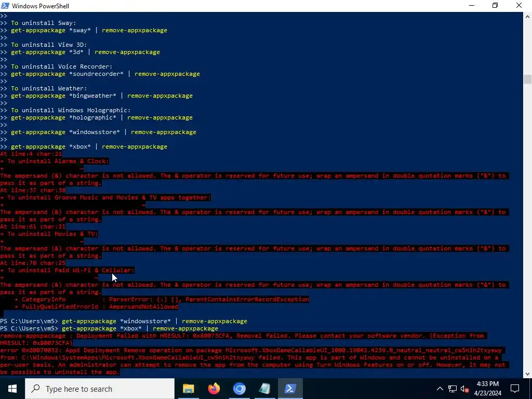Click the 'CategoryInfo : ParserError' line
This screenshot has height=399, width=532.
click(162, 299)
